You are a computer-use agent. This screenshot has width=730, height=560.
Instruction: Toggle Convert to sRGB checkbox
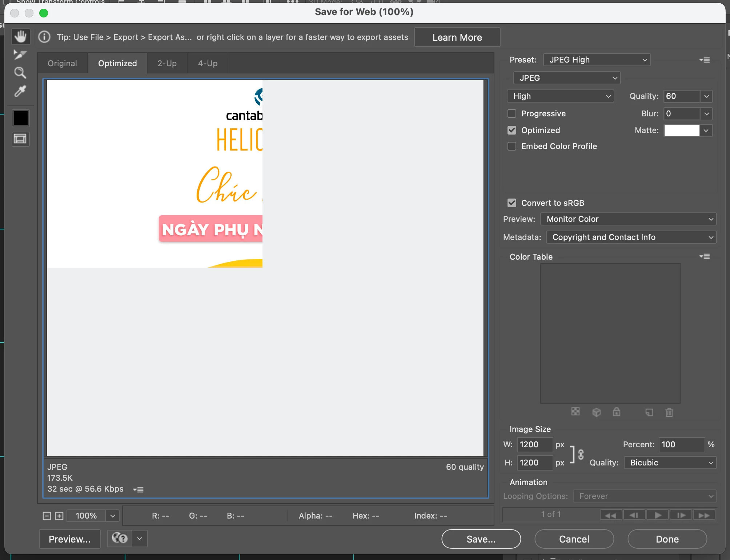512,203
